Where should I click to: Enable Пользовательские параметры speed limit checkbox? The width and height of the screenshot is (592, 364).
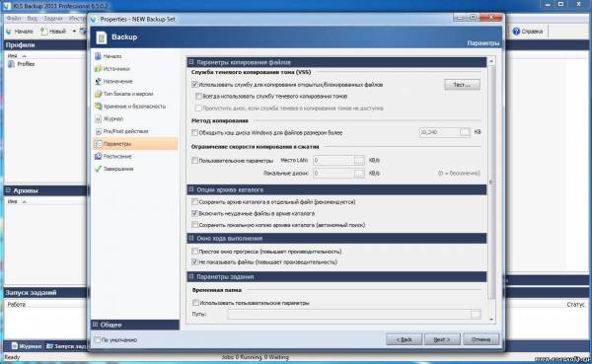[x=194, y=161]
